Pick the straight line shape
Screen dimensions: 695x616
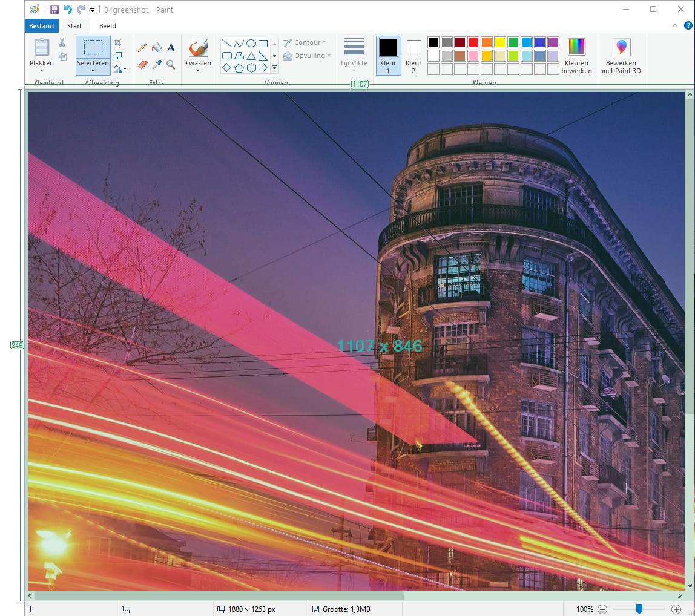(x=226, y=44)
